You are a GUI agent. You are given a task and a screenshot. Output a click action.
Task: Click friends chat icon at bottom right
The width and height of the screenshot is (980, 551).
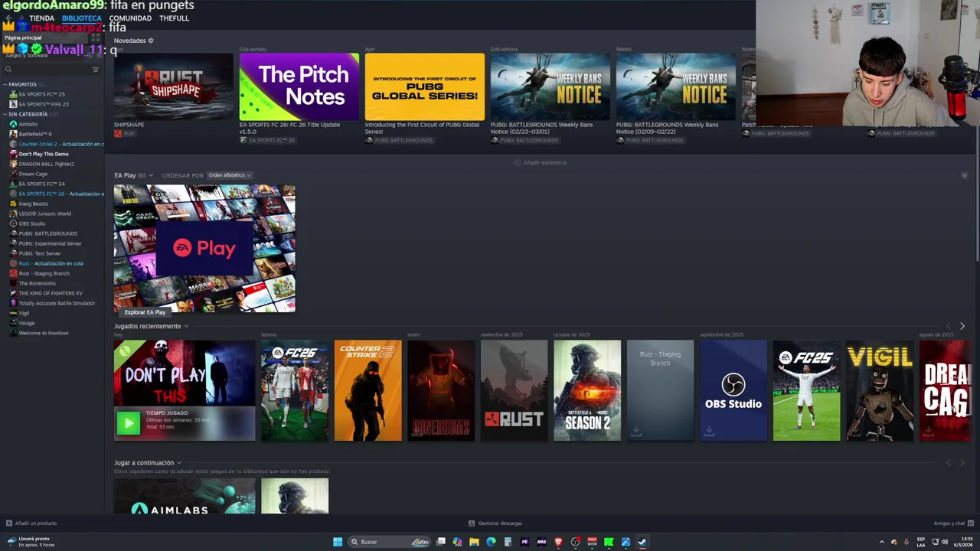970,523
